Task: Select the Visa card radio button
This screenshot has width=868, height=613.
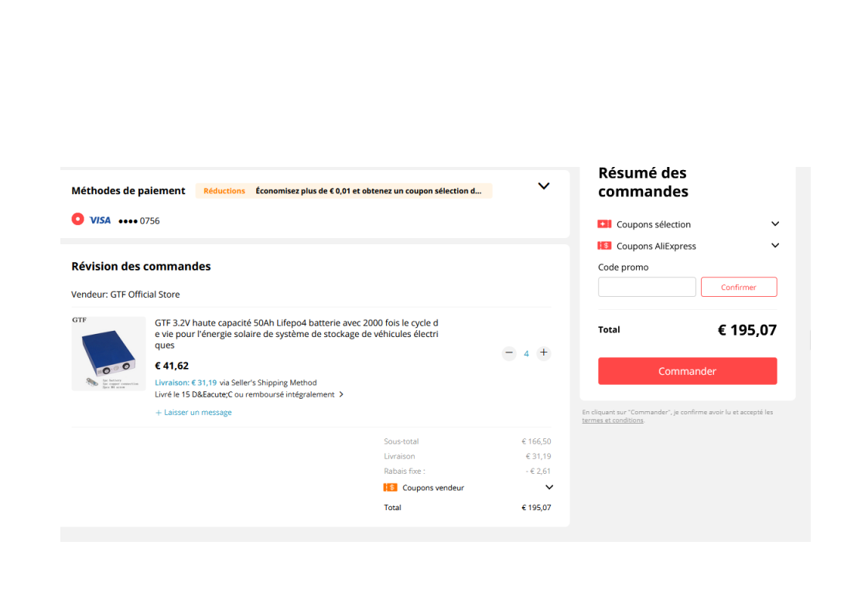Action: [77, 220]
